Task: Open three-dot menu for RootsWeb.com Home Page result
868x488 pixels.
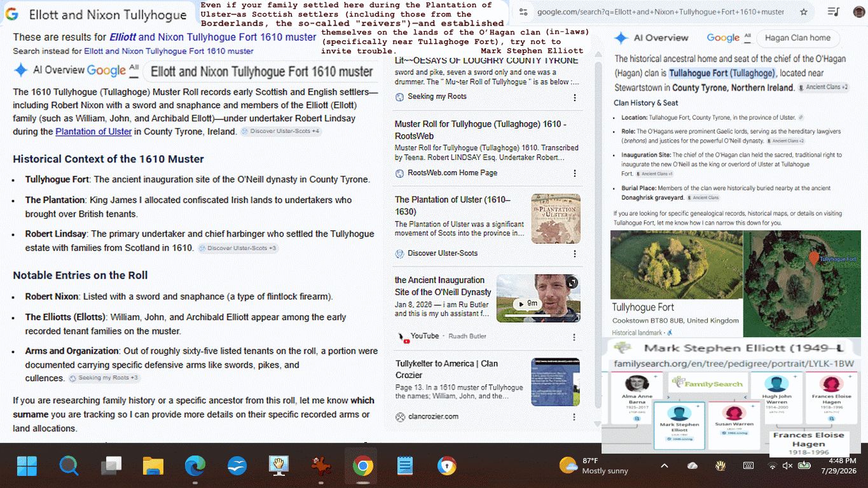Action: 575,174
